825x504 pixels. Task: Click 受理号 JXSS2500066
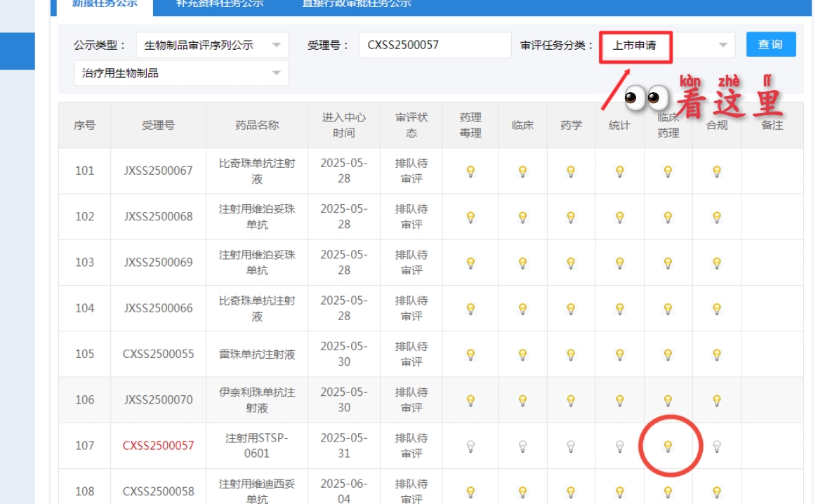(159, 307)
